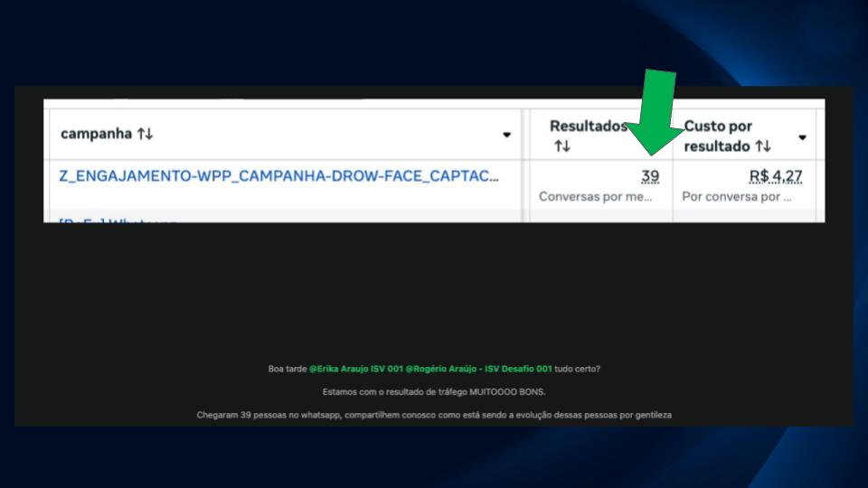Sort by Custo por resultado arrows
This screenshot has width=868, height=488.
tap(763, 146)
